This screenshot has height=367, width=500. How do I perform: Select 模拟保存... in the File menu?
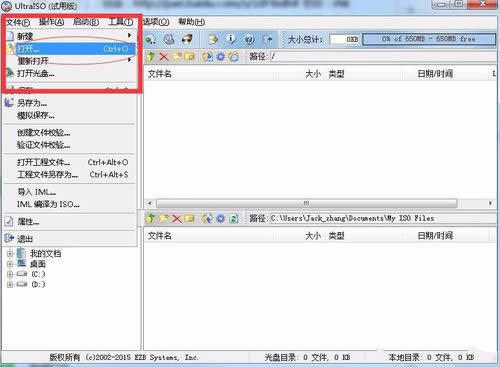coord(70,115)
